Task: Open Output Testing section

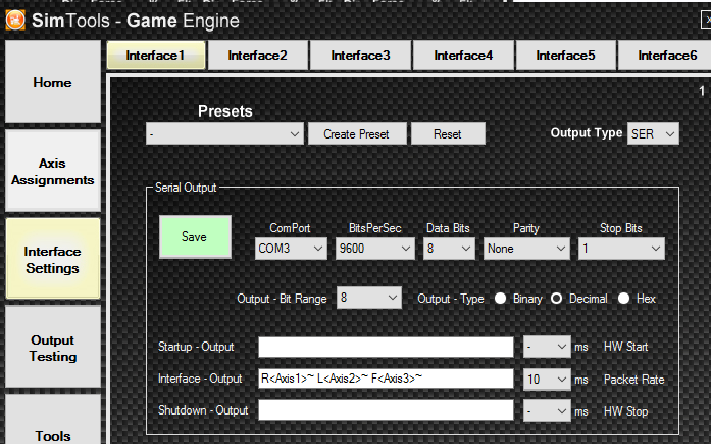Action: pos(53,347)
